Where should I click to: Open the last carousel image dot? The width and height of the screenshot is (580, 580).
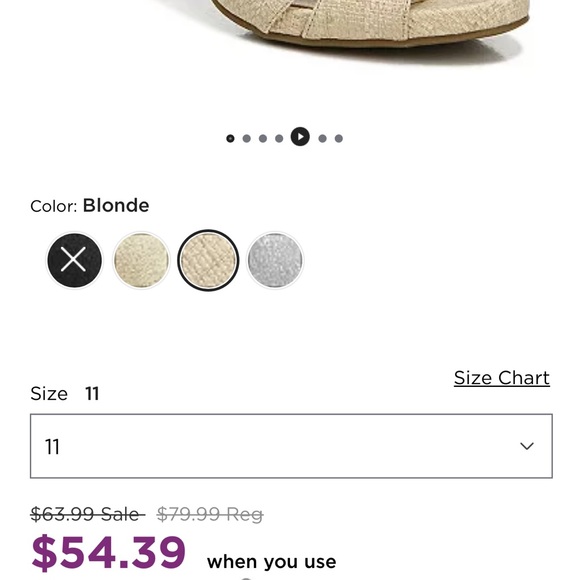338,138
